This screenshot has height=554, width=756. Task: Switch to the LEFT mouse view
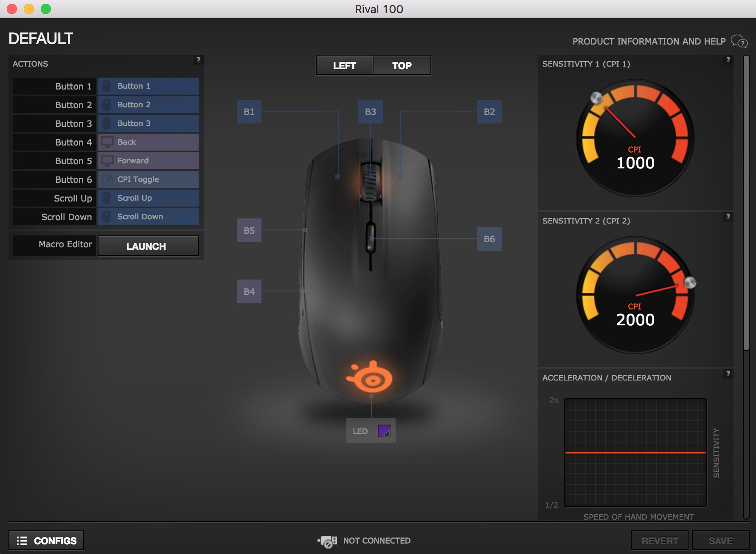344,66
